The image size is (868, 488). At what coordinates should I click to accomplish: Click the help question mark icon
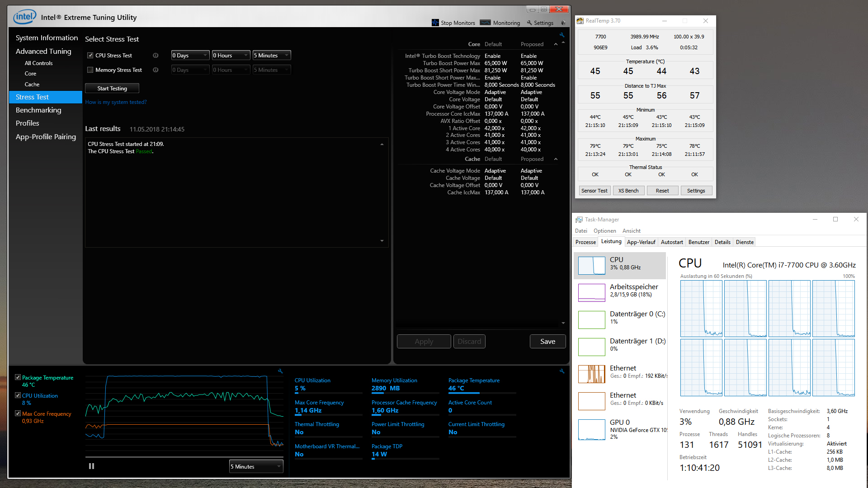coord(563,23)
